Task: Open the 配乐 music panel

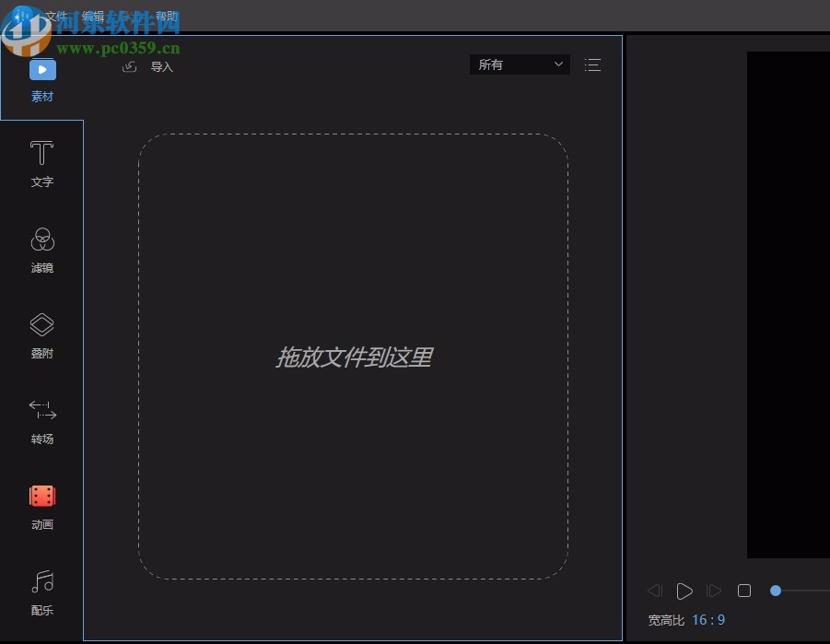Action: (x=42, y=591)
